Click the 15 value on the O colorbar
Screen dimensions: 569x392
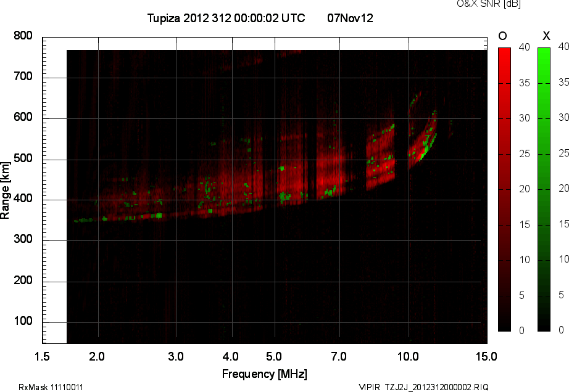pyautogui.click(x=525, y=224)
